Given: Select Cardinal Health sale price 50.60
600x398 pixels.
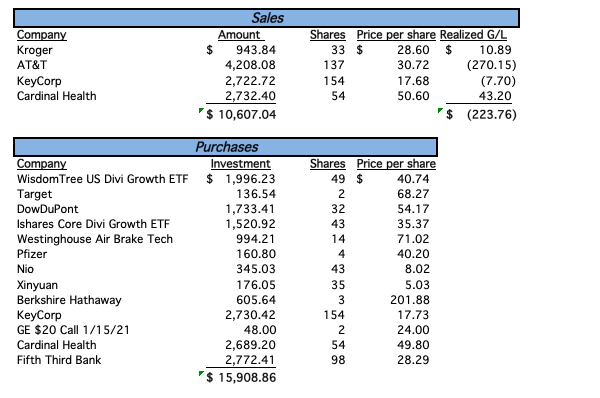Looking at the screenshot, I should [413, 96].
